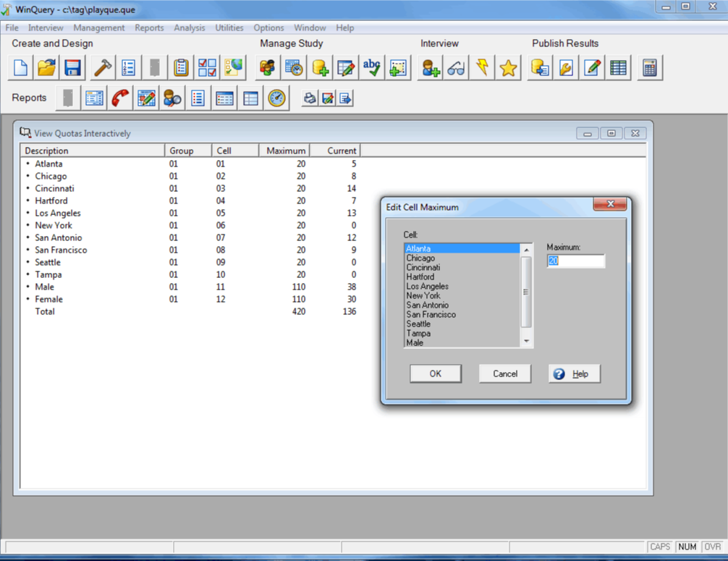This screenshot has width=728, height=561.
Task: Click the checkbox grid icon
Action: pyautogui.click(x=207, y=68)
